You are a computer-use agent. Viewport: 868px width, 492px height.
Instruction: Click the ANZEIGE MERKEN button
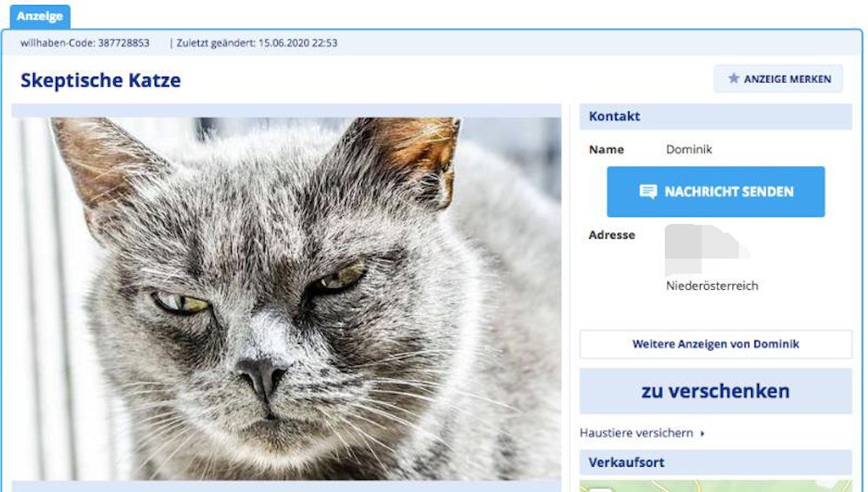pos(778,78)
